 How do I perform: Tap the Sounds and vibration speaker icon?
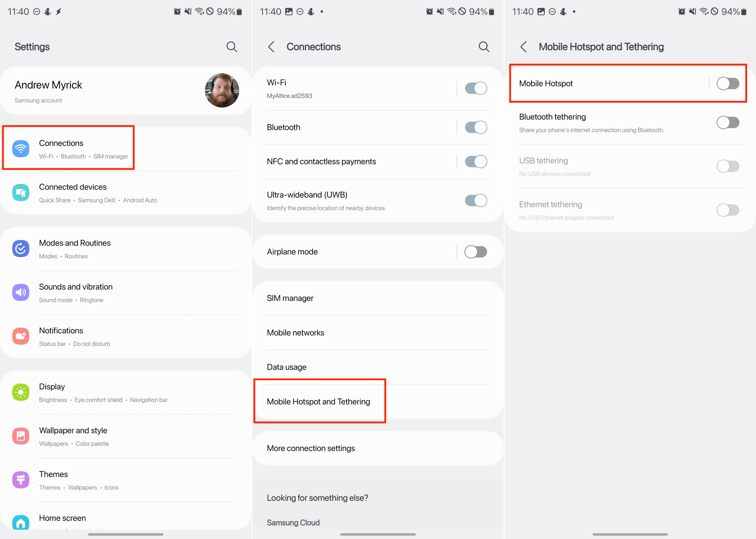pyautogui.click(x=21, y=293)
